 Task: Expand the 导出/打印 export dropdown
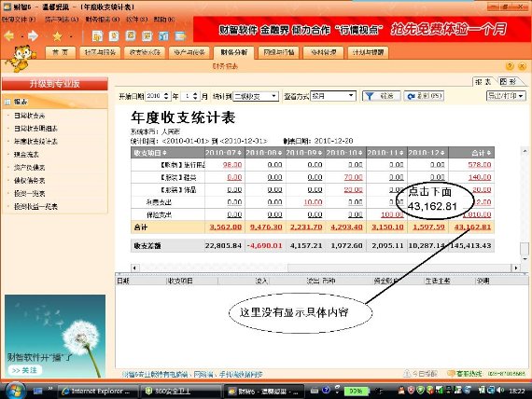(506, 96)
